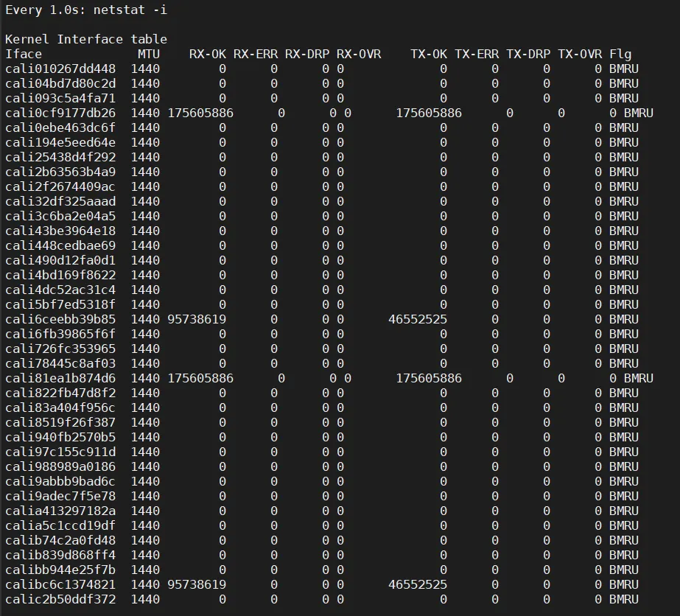
Task: Select interface name cali81ea1b874d6
Action: pos(60,379)
